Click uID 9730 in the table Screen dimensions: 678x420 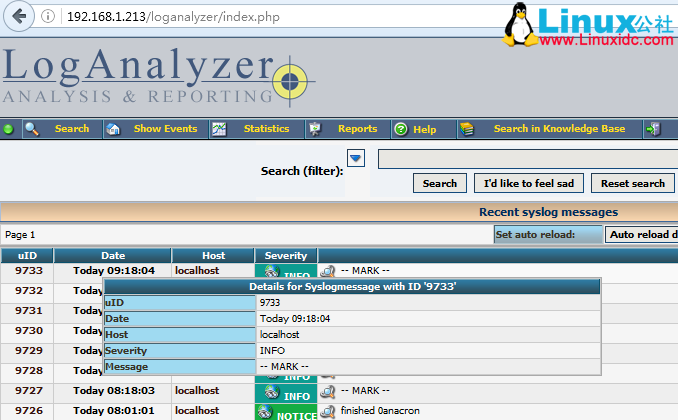(x=29, y=330)
